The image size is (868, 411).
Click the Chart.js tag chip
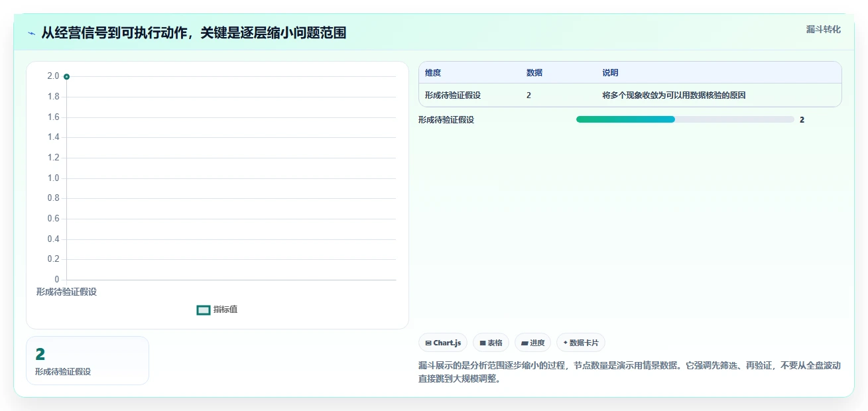coord(443,343)
